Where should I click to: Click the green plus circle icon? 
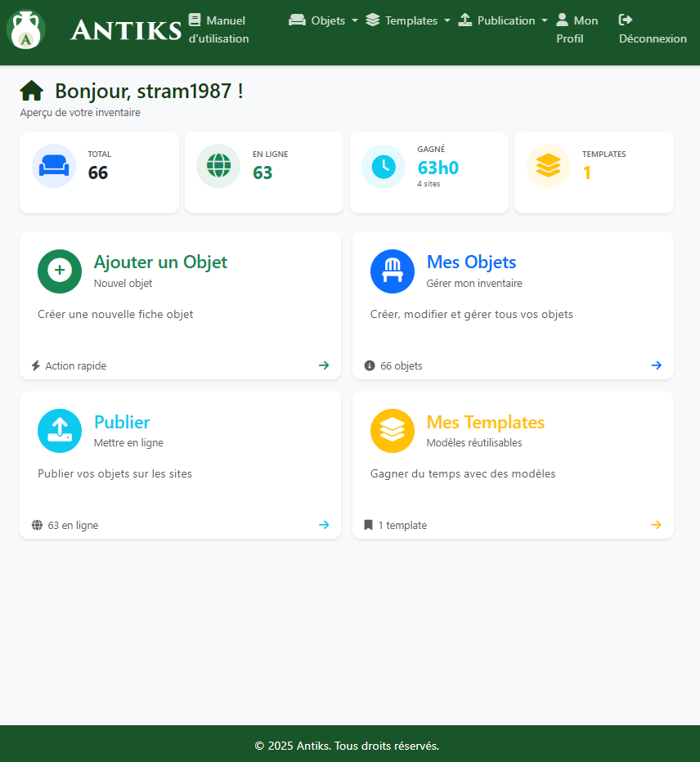60,271
